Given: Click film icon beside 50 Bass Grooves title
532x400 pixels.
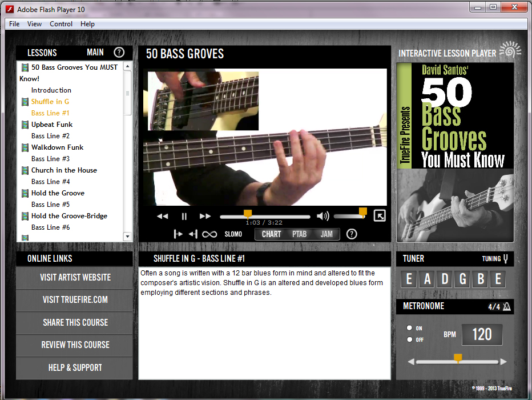Looking at the screenshot, I should click(x=25, y=67).
